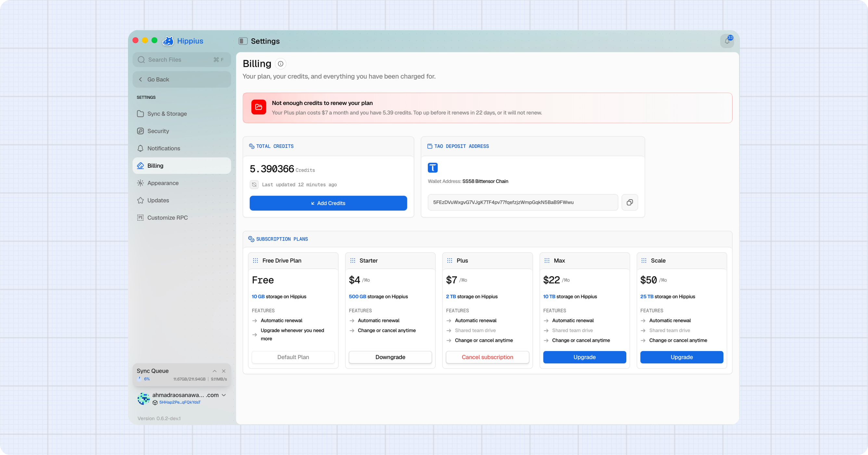The width and height of the screenshot is (868, 455).
Task: Open Sync & Storage settings
Action: coord(182,113)
